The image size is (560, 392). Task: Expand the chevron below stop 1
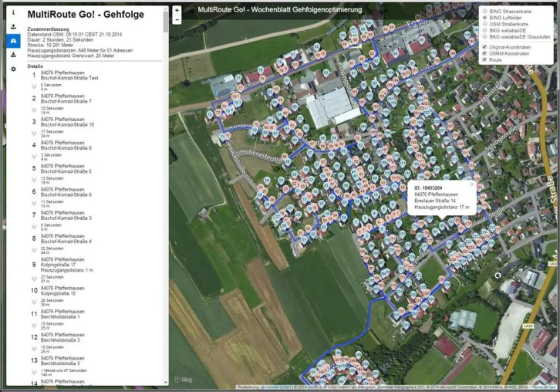[x=34, y=87]
